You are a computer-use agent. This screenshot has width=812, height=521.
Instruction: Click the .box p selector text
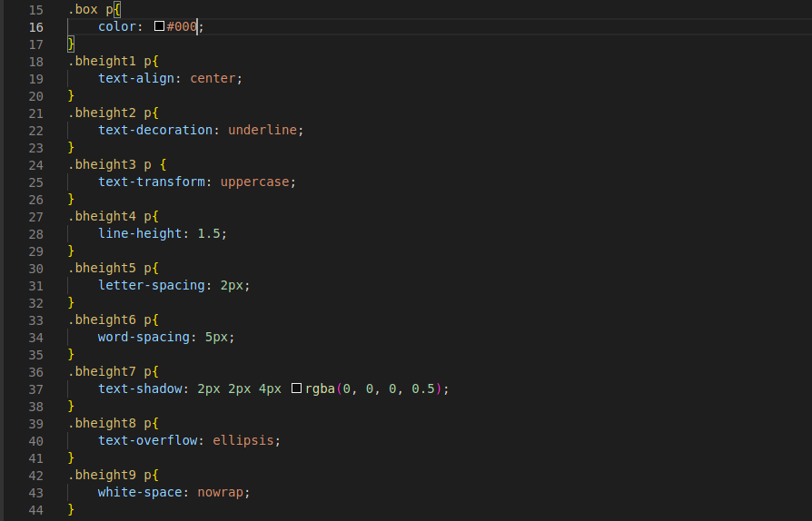[x=91, y=9]
